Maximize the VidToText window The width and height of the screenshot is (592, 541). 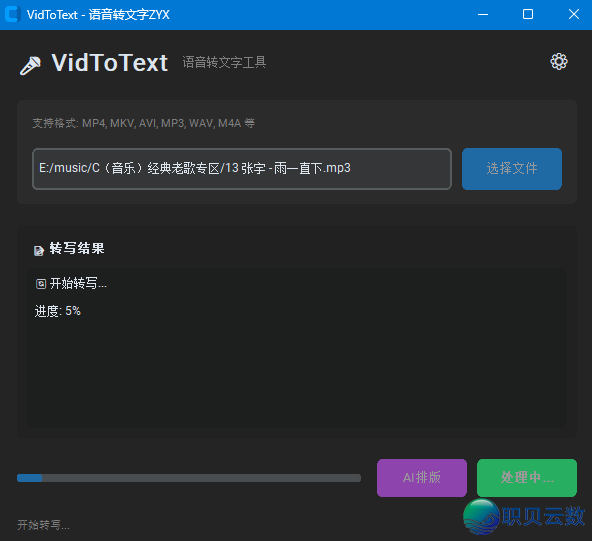pos(528,14)
